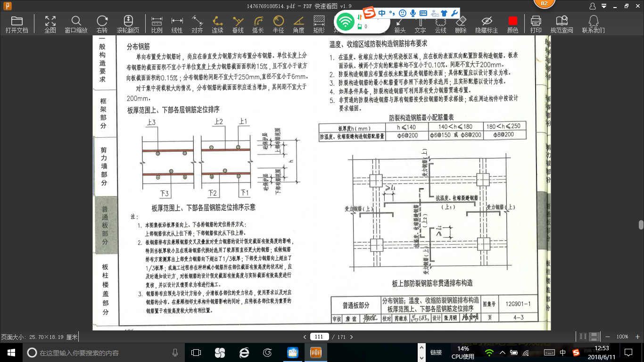The image size is (644, 362).
Task: Toggle Sogou 中 Chinese/English mode in floating bar
Action: (382, 13)
